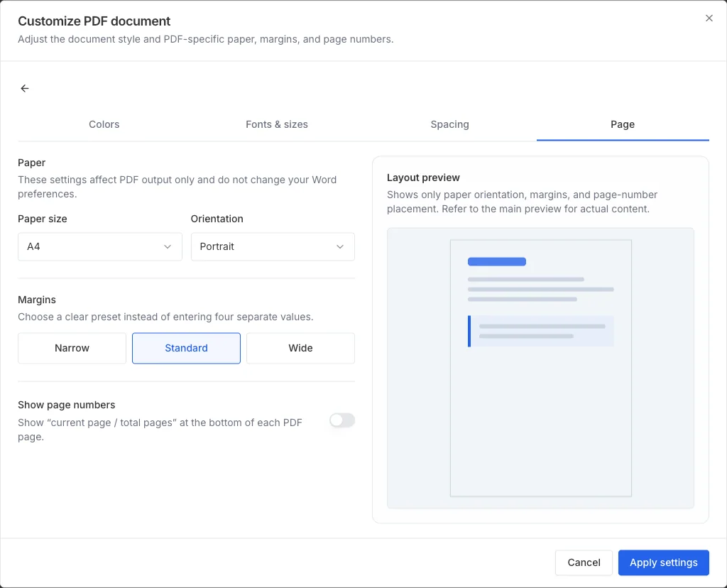This screenshot has height=588, width=727.
Task: Close the Customize PDF document dialog
Action: point(709,18)
